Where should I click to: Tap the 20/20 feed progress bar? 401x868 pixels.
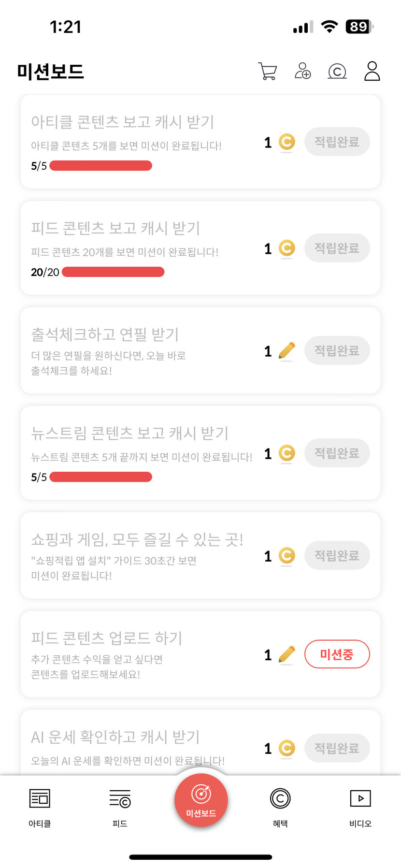(x=113, y=272)
